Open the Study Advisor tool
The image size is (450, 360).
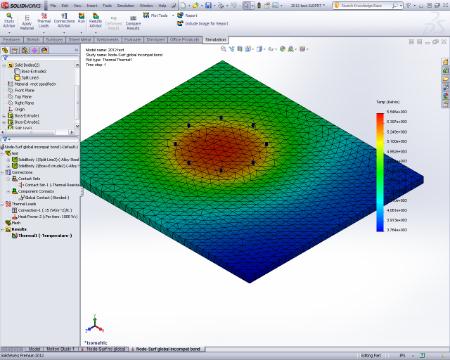coord(9,21)
